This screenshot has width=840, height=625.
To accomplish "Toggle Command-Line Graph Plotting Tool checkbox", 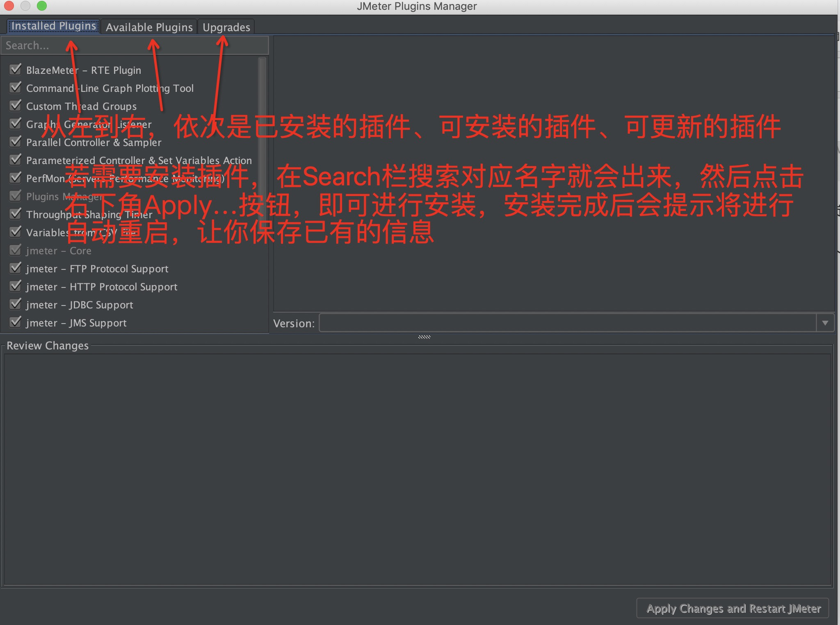I will click(x=16, y=87).
